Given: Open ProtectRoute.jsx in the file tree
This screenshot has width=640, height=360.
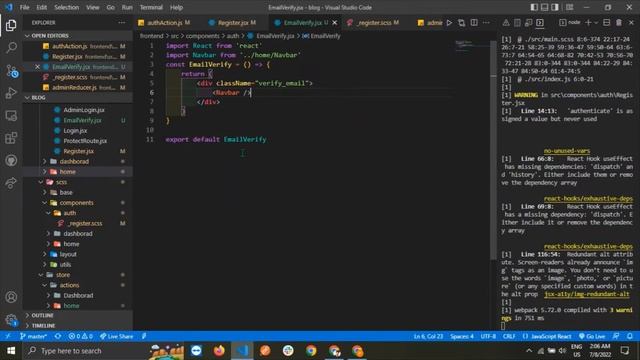Looking at the screenshot, I should [85, 141].
